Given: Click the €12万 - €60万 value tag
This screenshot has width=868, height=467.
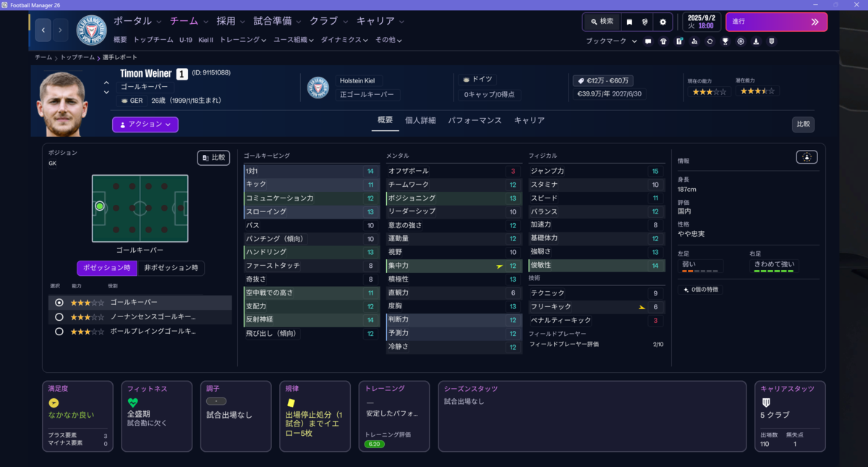Looking at the screenshot, I should coord(602,81).
